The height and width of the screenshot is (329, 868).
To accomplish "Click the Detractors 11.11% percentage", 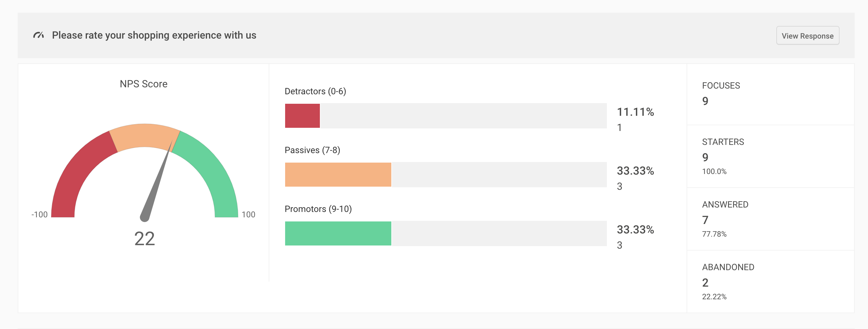I will click(x=635, y=112).
